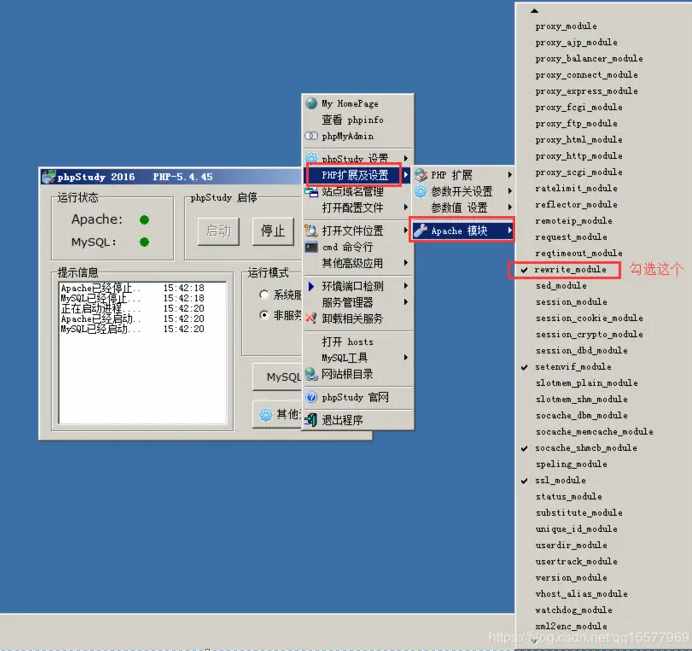Enable sed_module in the list
Viewport: 692px width, 651px height.
[561, 286]
